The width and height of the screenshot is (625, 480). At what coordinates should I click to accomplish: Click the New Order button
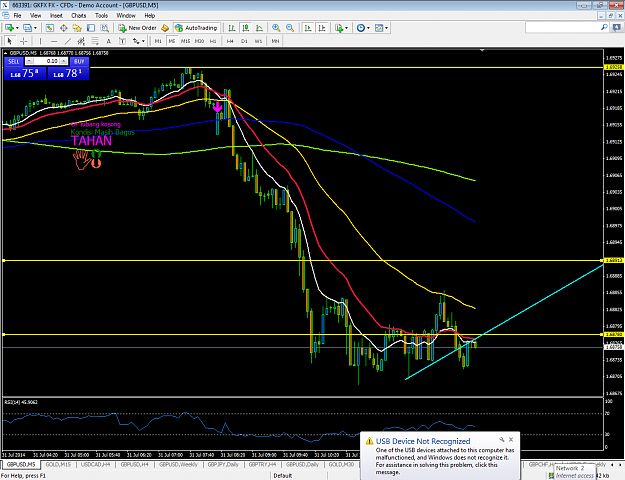[x=138, y=28]
